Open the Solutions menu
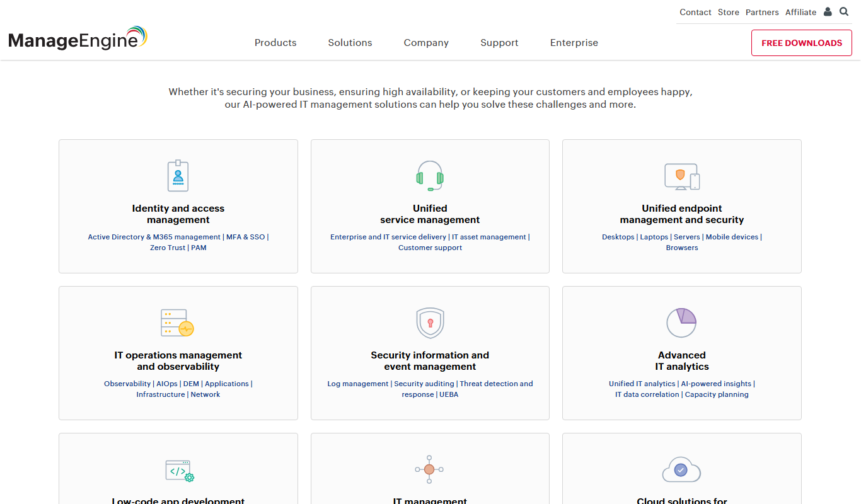The image size is (861, 504). coord(350,43)
